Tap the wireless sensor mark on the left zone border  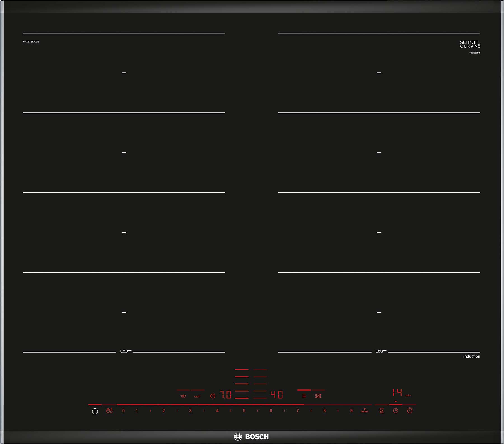click(x=126, y=351)
